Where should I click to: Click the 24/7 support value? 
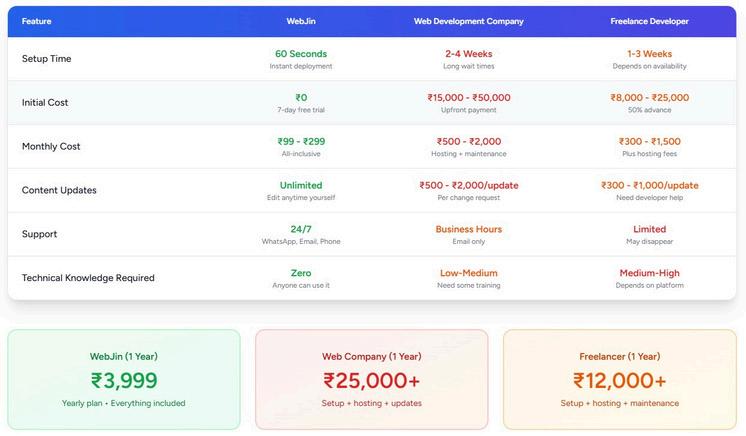point(301,229)
